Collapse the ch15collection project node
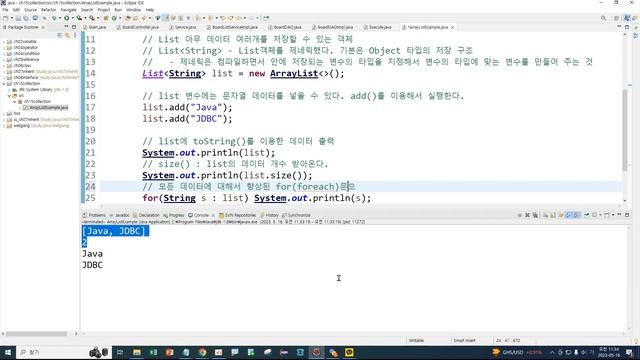This screenshot has height=360, width=640. 4,84
